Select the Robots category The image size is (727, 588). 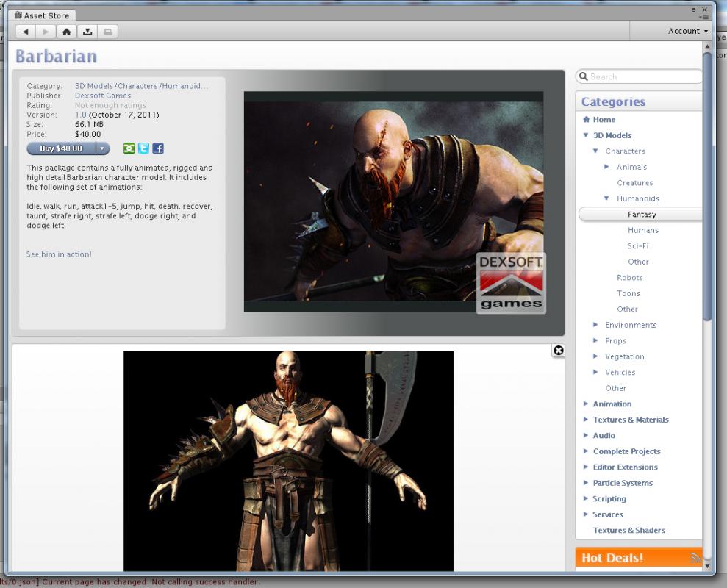pyautogui.click(x=630, y=277)
